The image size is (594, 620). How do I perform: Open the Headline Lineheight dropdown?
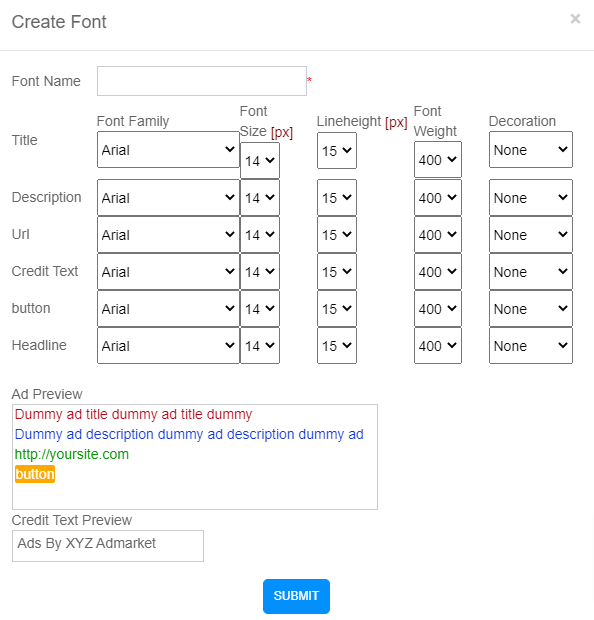(x=337, y=346)
